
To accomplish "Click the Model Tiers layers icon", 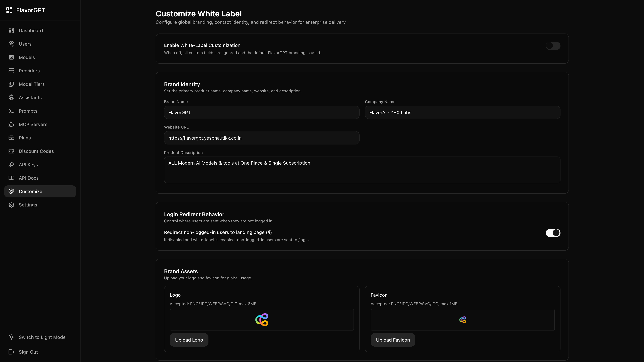I will 11,84.
